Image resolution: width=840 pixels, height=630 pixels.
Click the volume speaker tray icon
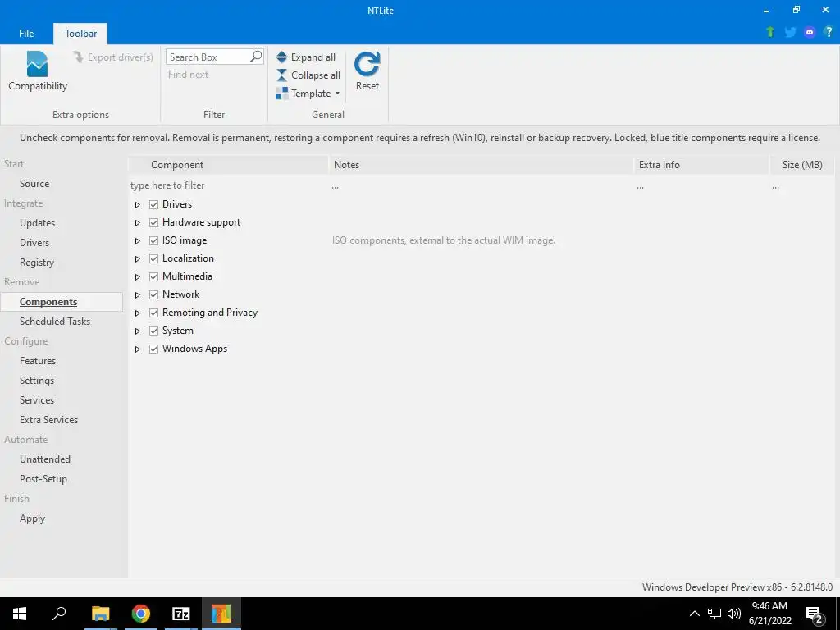pos(734,614)
